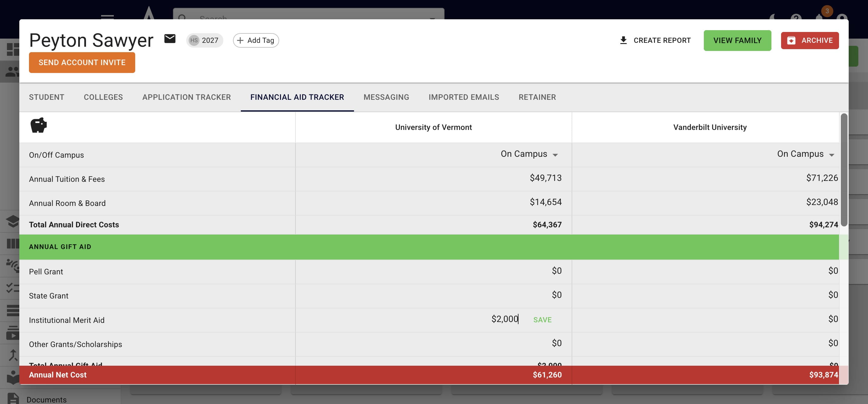The width and height of the screenshot is (868, 404).
Task: Open the University of Vermont On Campus dropdown
Action: coord(529,154)
